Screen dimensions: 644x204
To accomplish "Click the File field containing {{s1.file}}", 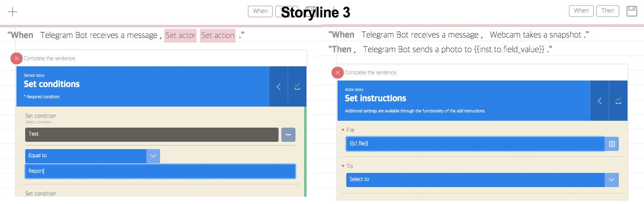I will (475, 144).
